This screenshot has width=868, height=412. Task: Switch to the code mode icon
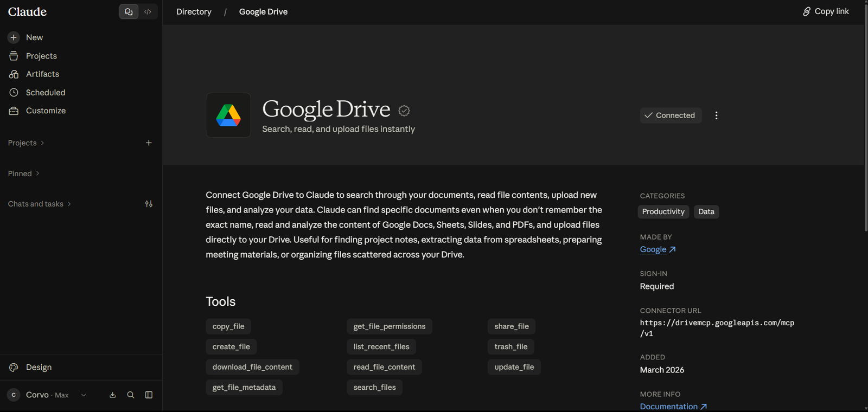coord(148,11)
